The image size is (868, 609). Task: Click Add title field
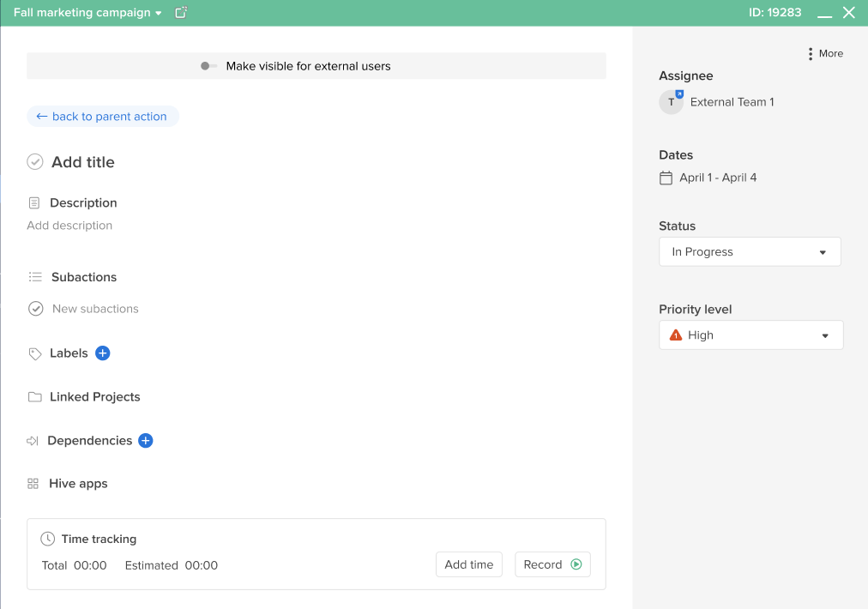tap(83, 162)
